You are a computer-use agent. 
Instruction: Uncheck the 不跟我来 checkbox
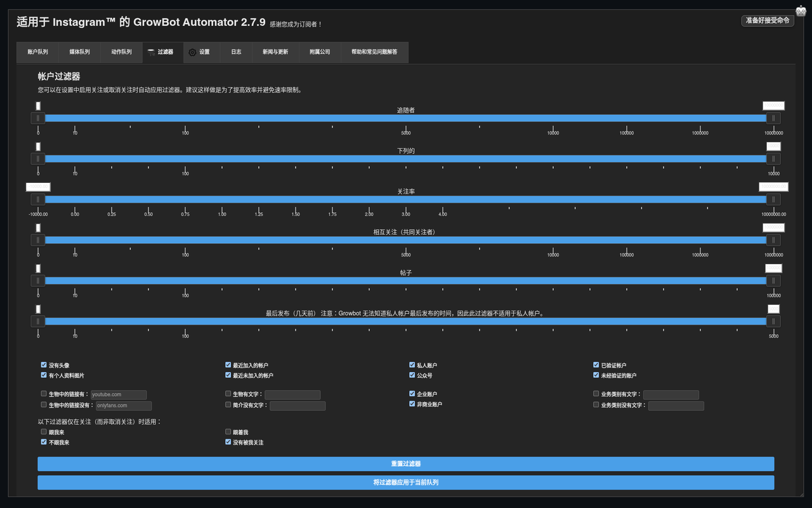tap(44, 442)
